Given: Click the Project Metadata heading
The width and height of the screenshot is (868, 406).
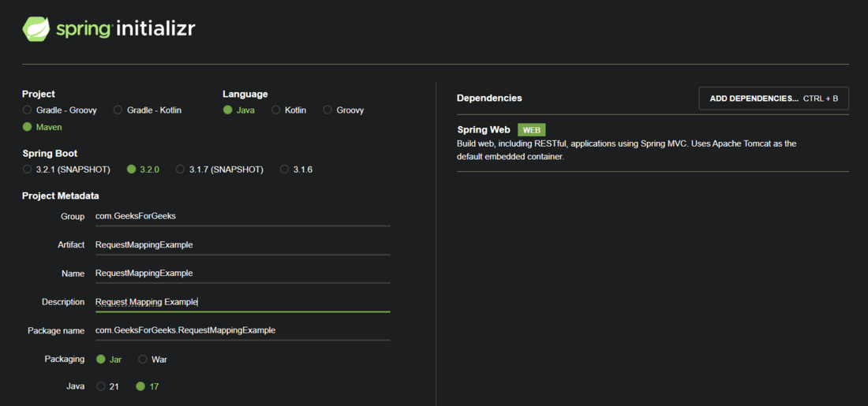Looking at the screenshot, I should pos(60,196).
